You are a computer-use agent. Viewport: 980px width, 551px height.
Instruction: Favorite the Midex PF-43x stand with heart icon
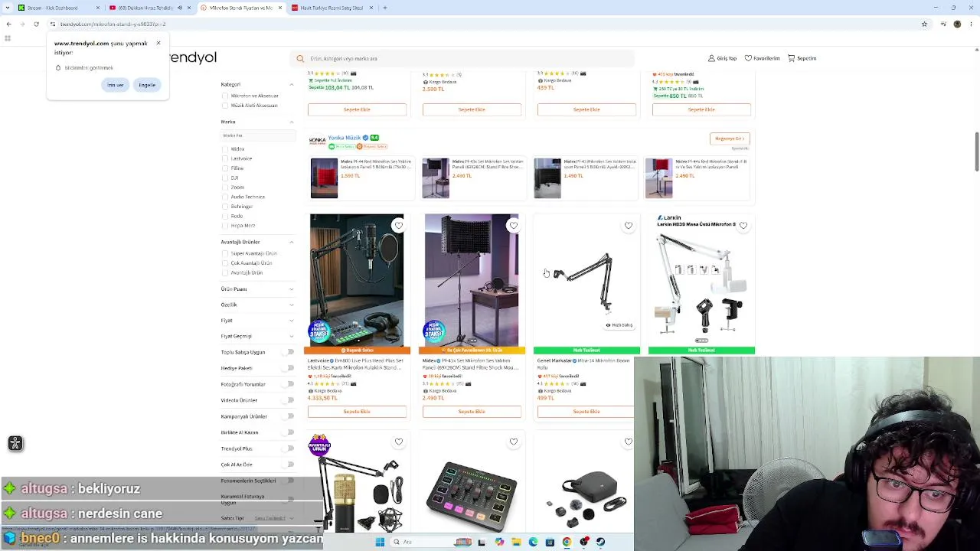coord(513,225)
